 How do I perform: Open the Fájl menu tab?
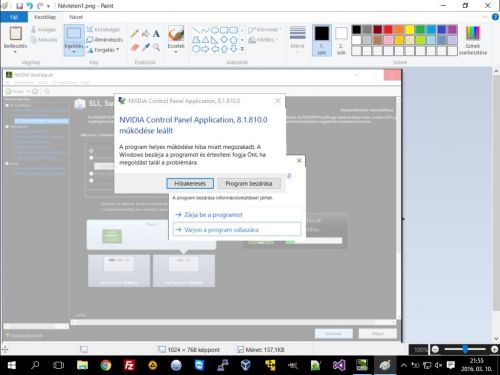click(14, 17)
